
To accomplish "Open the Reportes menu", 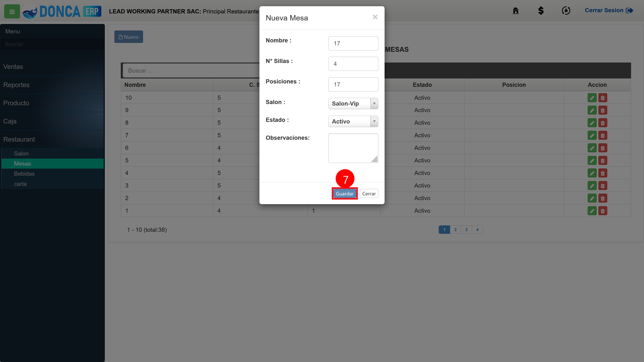I will (x=52, y=85).
